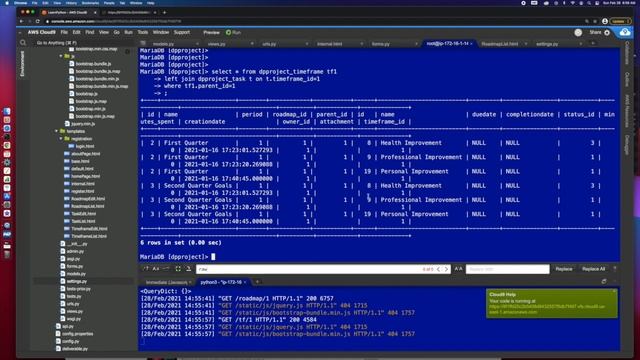The image size is (640, 360).
Task: Click the user avatar circle beside Share
Action: point(578,32)
